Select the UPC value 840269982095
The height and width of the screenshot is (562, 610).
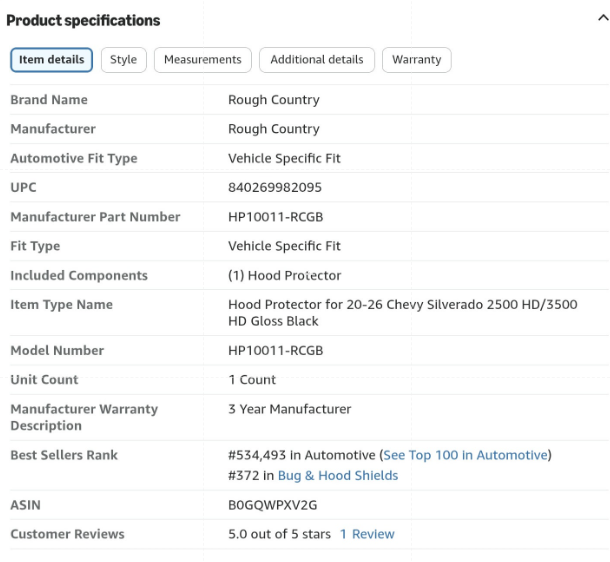[x=275, y=187]
